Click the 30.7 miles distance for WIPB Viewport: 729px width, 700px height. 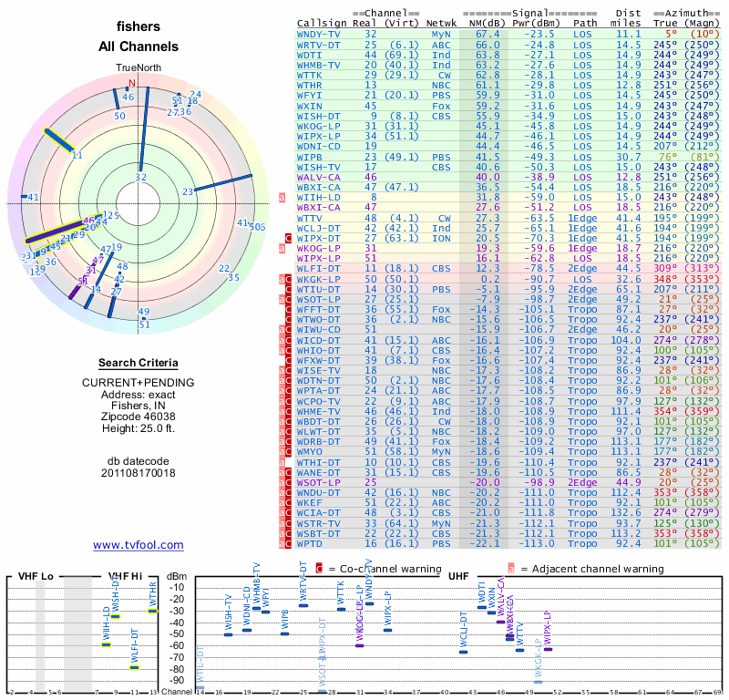point(629,157)
